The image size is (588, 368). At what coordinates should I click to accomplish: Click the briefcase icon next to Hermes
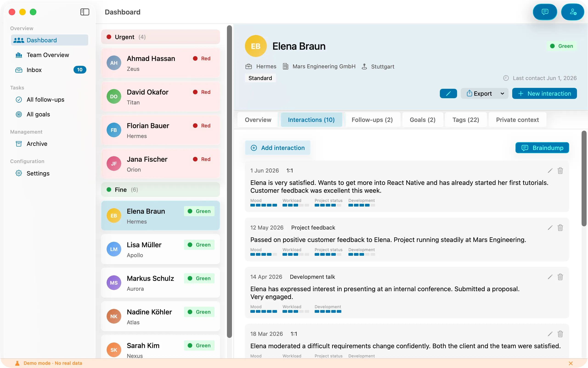click(x=249, y=66)
